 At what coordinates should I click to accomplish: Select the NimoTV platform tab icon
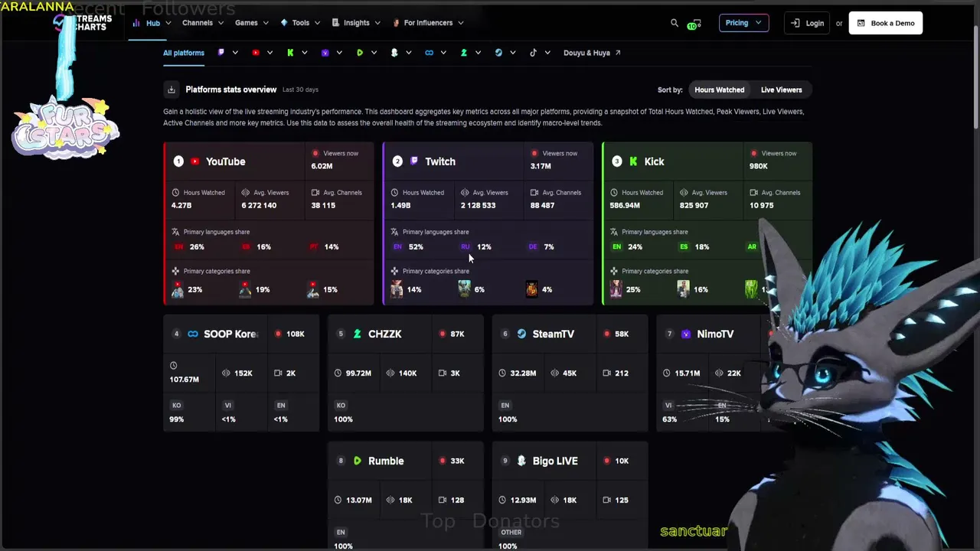click(x=325, y=53)
